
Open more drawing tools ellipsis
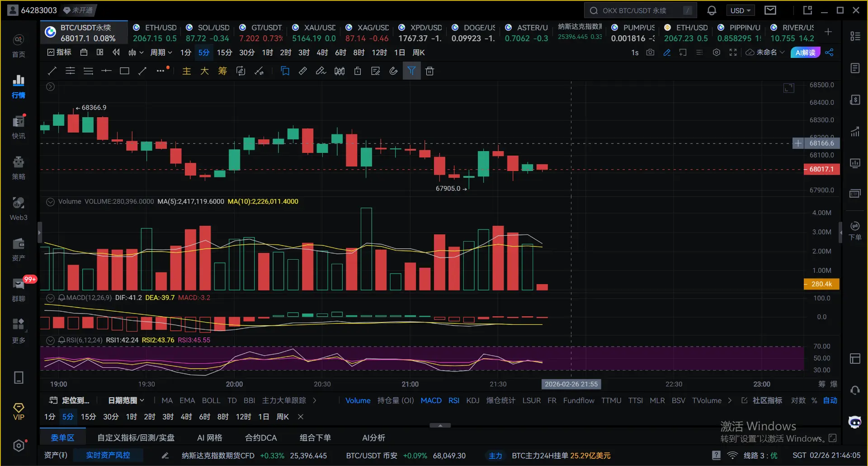(160, 71)
